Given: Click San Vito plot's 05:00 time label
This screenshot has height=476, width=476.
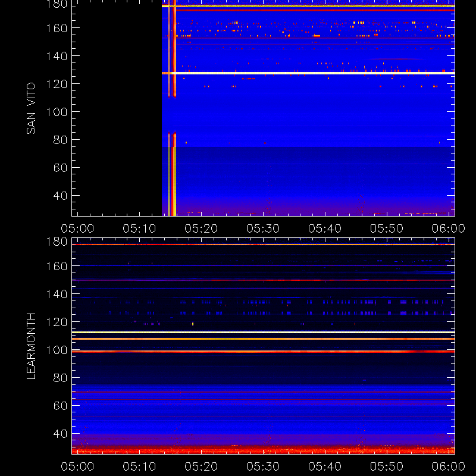Looking at the screenshot, I should [77, 228].
